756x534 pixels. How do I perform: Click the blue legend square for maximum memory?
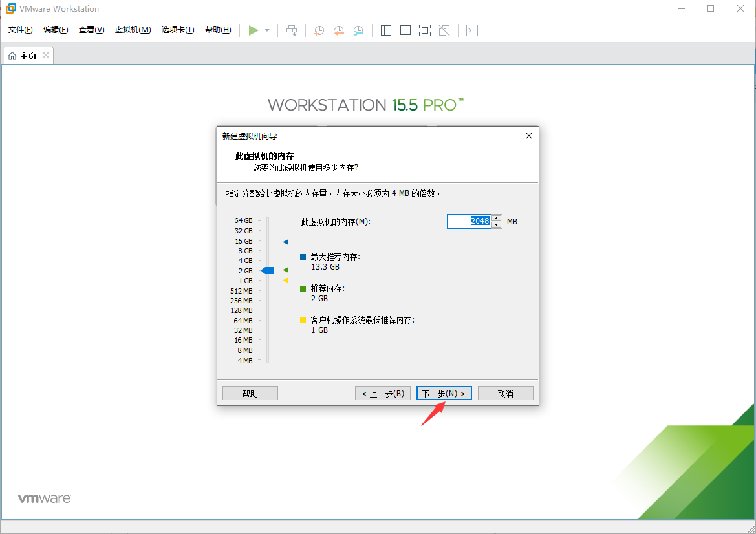303,257
